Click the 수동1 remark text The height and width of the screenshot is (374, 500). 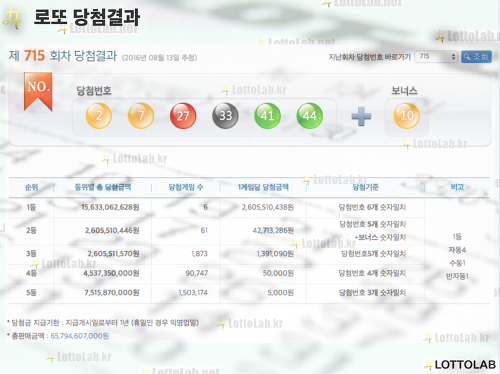(x=457, y=263)
